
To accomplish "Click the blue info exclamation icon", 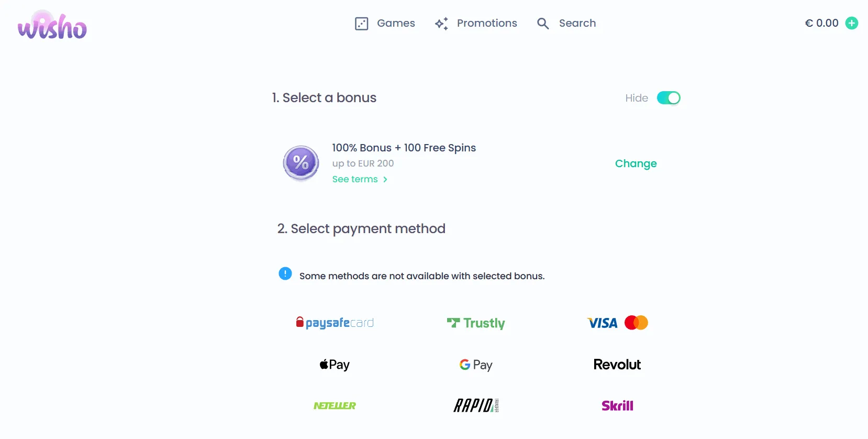I will pyautogui.click(x=285, y=273).
